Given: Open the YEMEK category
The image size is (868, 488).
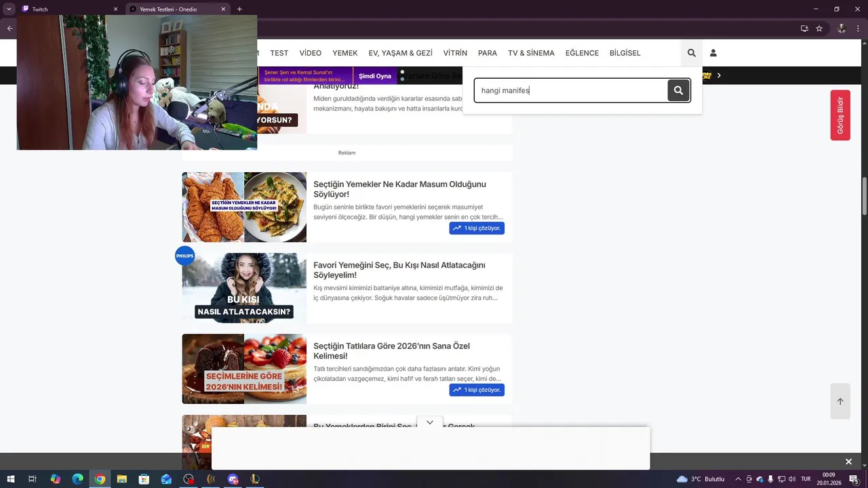Looking at the screenshot, I should click(344, 53).
